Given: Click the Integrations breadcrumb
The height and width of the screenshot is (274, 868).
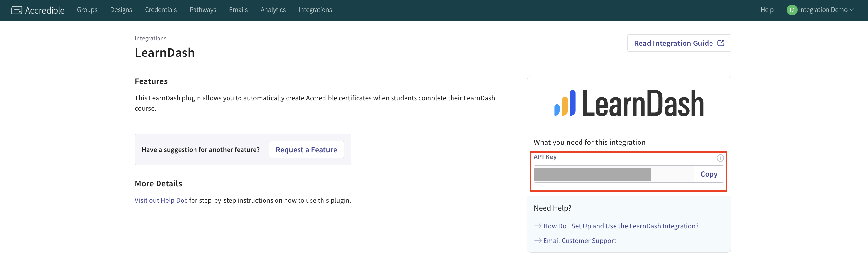Looking at the screenshot, I should click(x=151, y=38).
